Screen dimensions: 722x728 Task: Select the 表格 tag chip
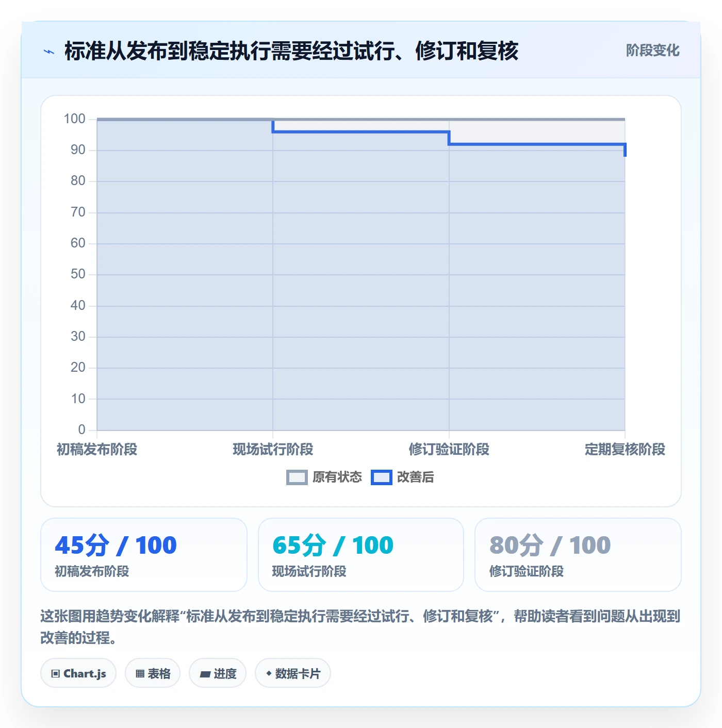click(x=153, y=673)
